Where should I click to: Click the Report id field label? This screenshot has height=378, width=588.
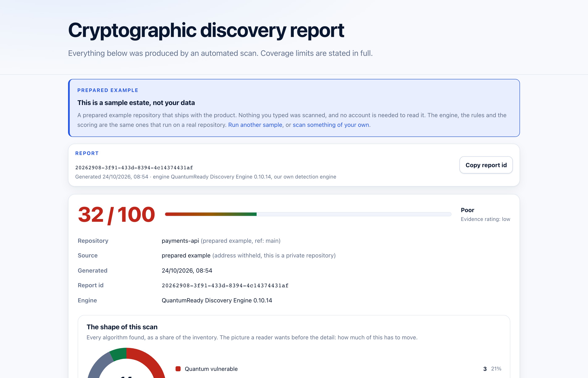tap(91, 285)
